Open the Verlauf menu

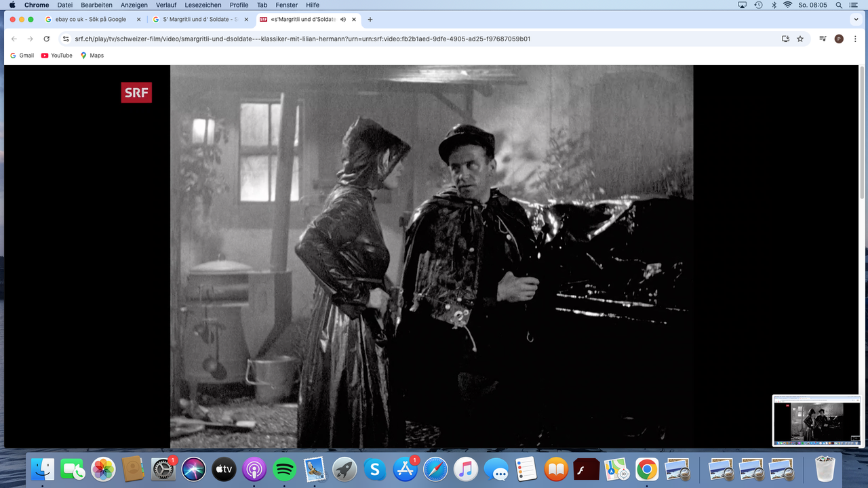pos(166,5)
